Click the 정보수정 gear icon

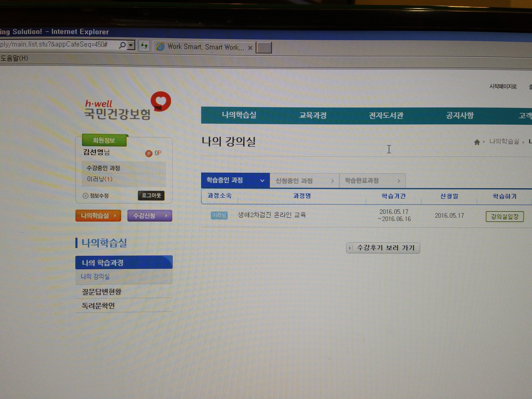(85, 196)
